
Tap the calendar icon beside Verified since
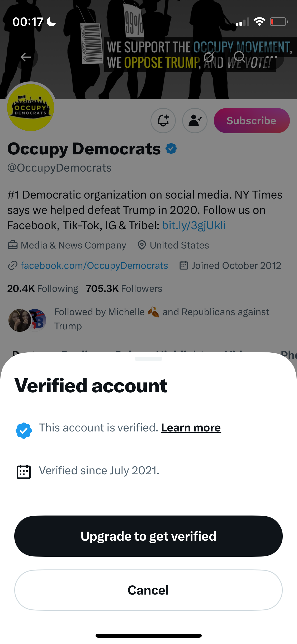click(x=24, y=472)
